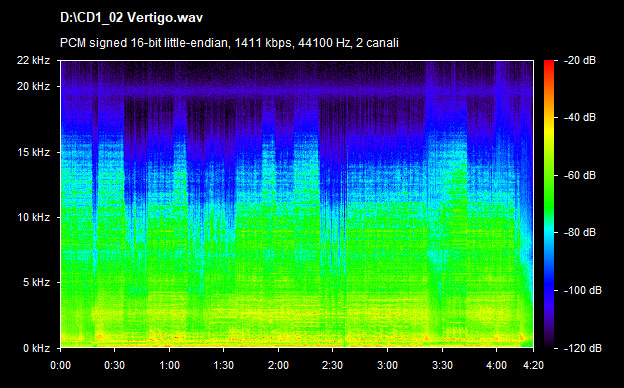This screenshot has width=624, height=388.
Task: Click the 10 kHz frequency axis label
Action: click(33, 217)
